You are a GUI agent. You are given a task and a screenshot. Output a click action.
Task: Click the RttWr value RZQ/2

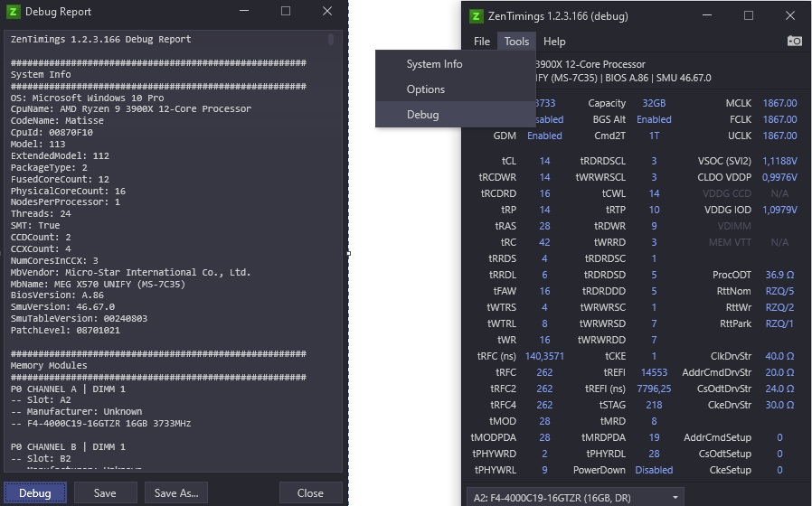coord(779,307)
